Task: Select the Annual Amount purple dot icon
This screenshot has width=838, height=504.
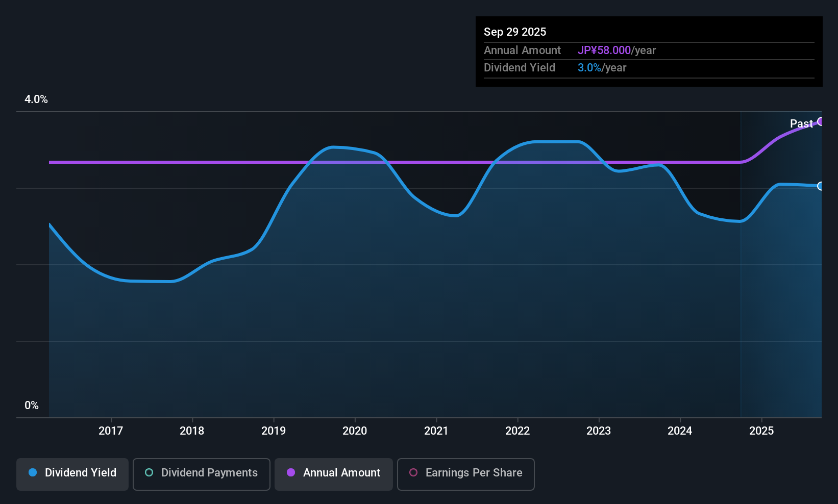Action: click(291, 473)
